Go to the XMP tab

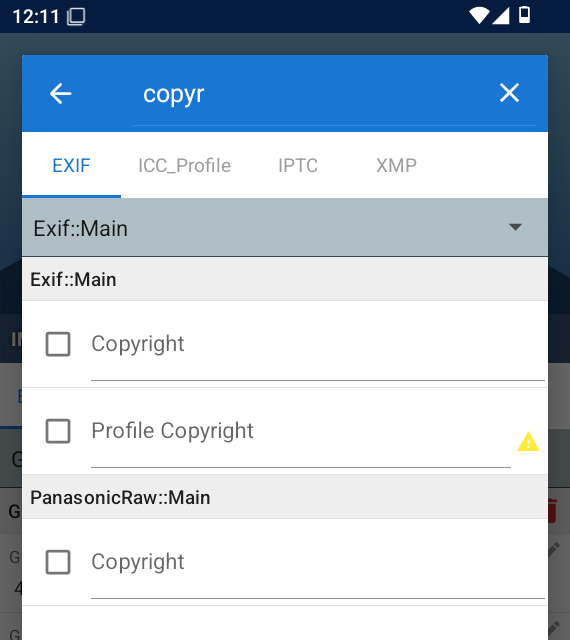396,165
